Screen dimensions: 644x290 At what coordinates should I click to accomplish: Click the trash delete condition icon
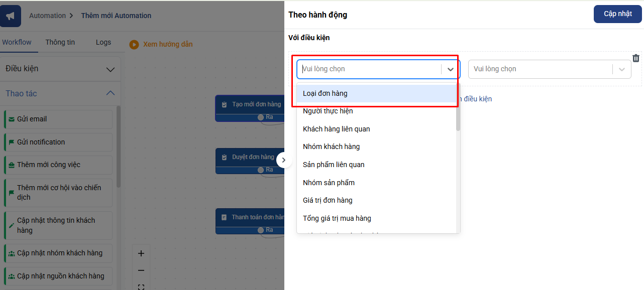(636, 58)
